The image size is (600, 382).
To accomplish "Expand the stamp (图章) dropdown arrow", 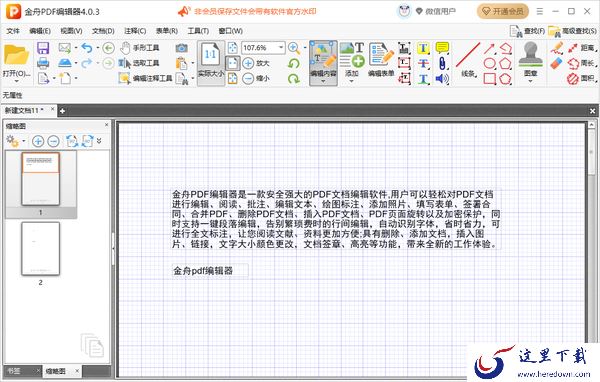I will pyautogui.click(x=530, y=81).
